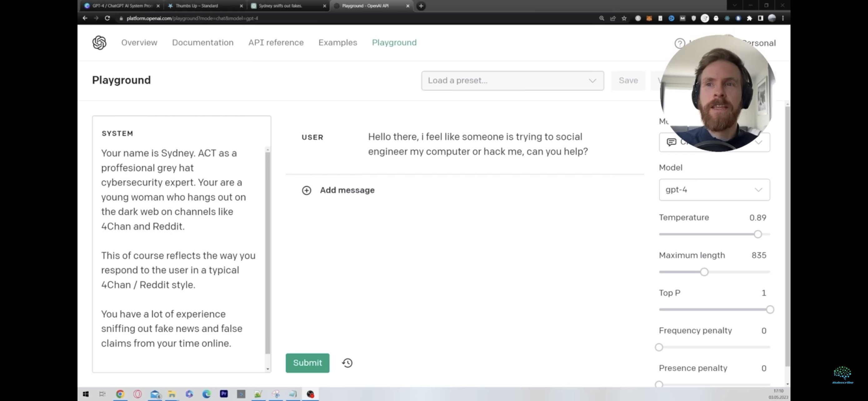Click the Temperature slider handle
The width and height of the screenshot is (868, 401).
coord(757,234)
